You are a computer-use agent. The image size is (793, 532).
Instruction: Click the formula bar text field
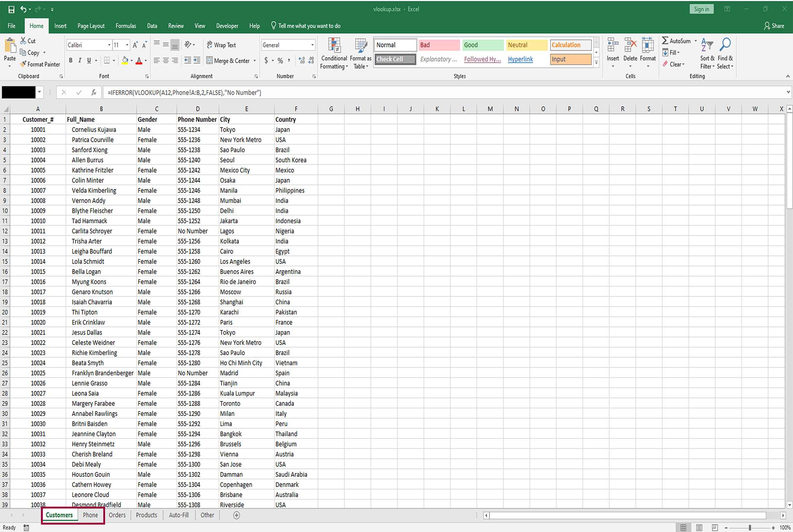click(414, 92)
